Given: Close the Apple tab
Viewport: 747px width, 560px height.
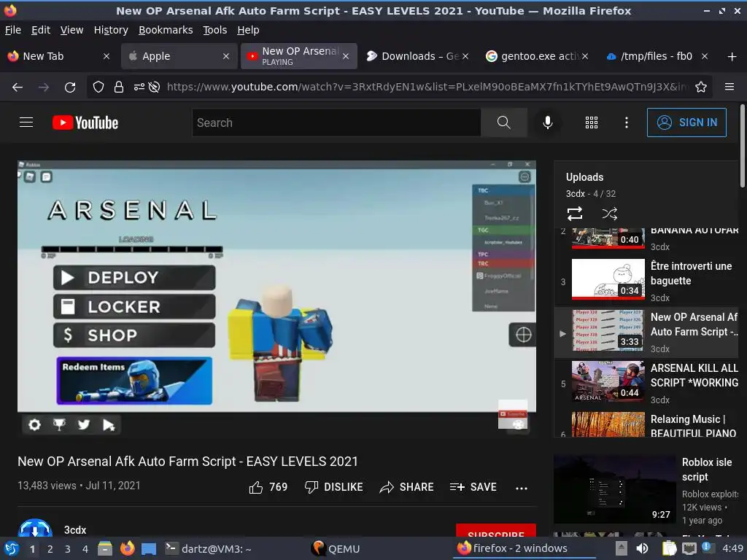Looking at the screenshot, I should [x=226, y=56].
